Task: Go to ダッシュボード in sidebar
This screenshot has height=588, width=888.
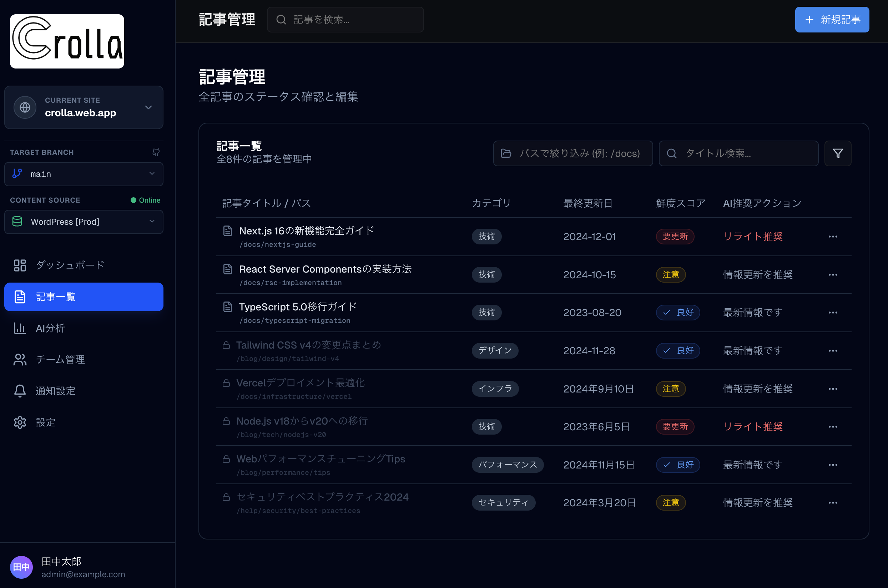Action: 70,265
